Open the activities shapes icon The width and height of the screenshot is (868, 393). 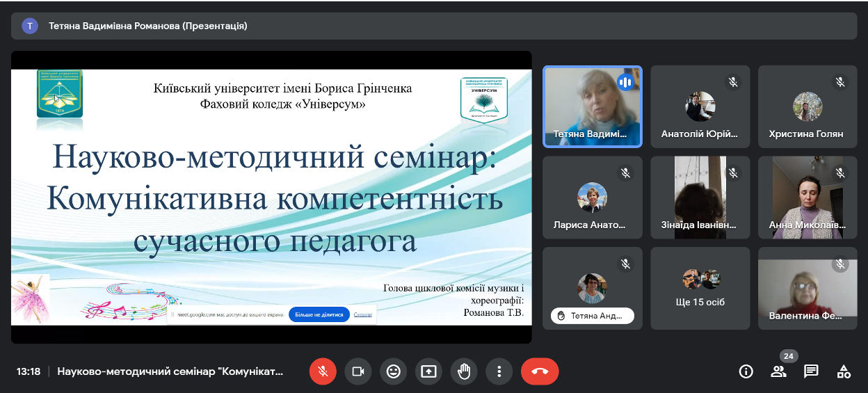[x=844, y=371]
